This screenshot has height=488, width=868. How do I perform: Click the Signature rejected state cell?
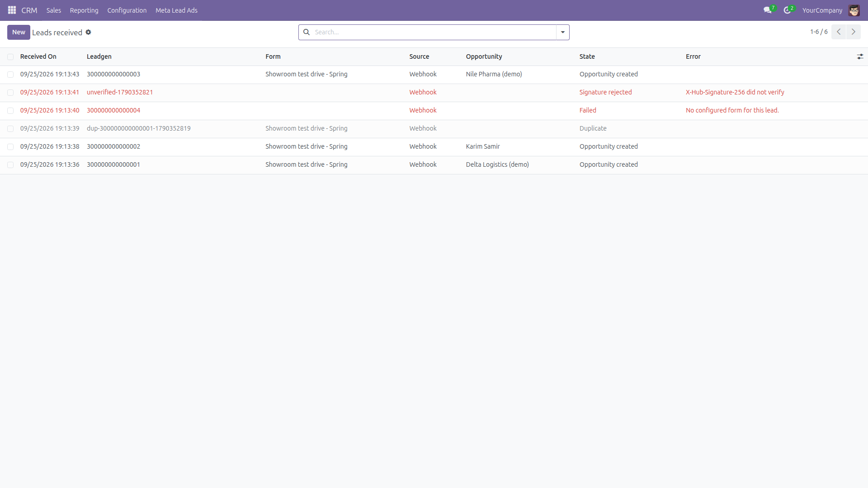pos(605,92)
